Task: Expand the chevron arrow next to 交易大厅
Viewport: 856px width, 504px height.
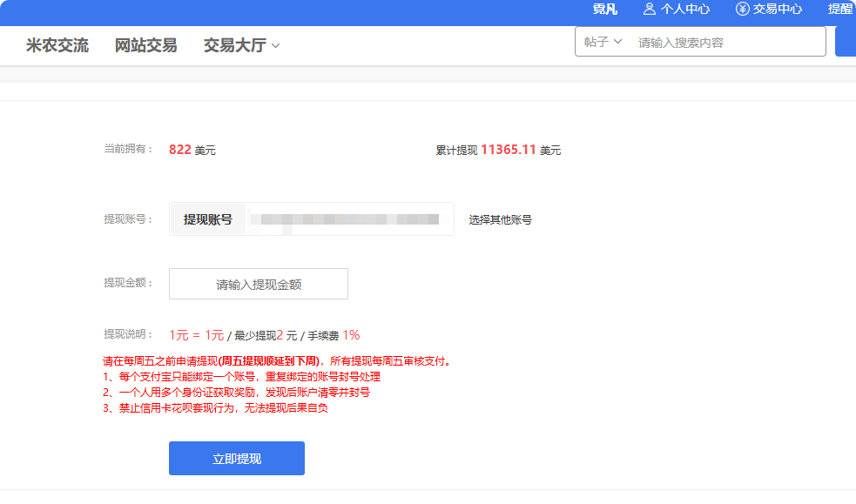Action: (x=276, y=46)
